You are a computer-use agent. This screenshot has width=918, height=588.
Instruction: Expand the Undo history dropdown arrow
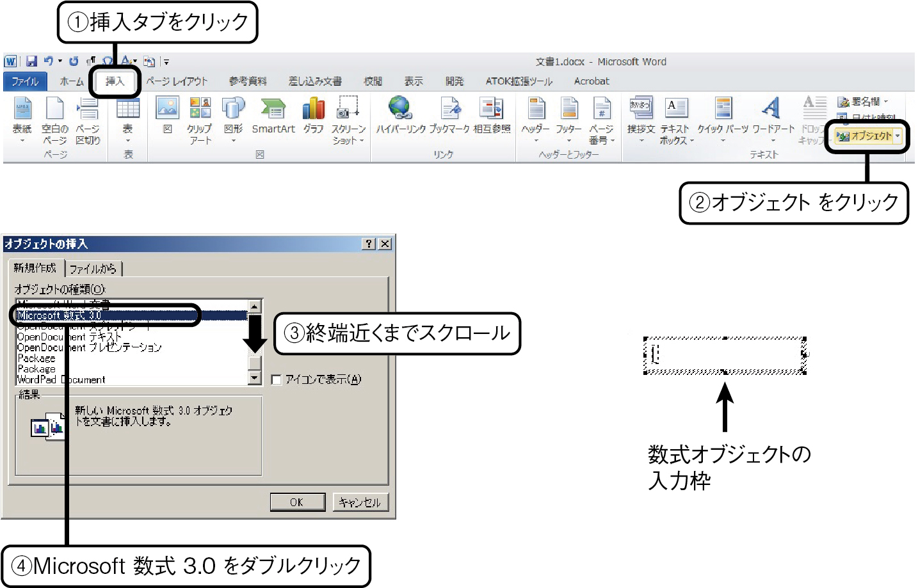(60, 61)
